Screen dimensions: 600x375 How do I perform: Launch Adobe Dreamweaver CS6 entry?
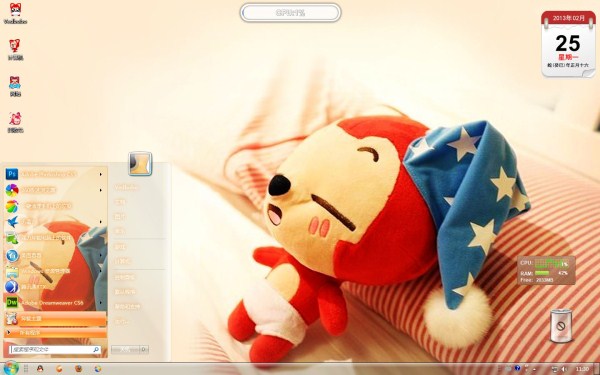tap(55, 302)
